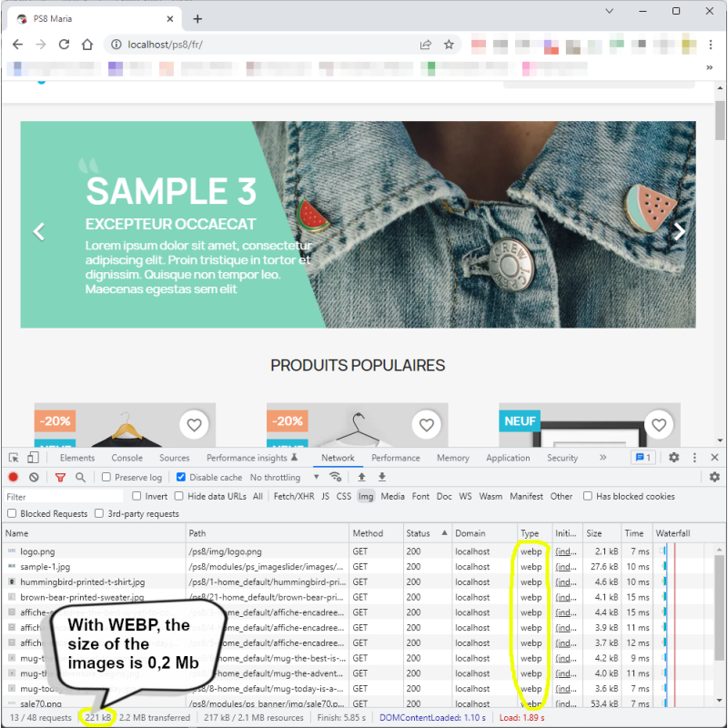Toggle the network filter funnel

pyautogui.click(x=60, y=477)
